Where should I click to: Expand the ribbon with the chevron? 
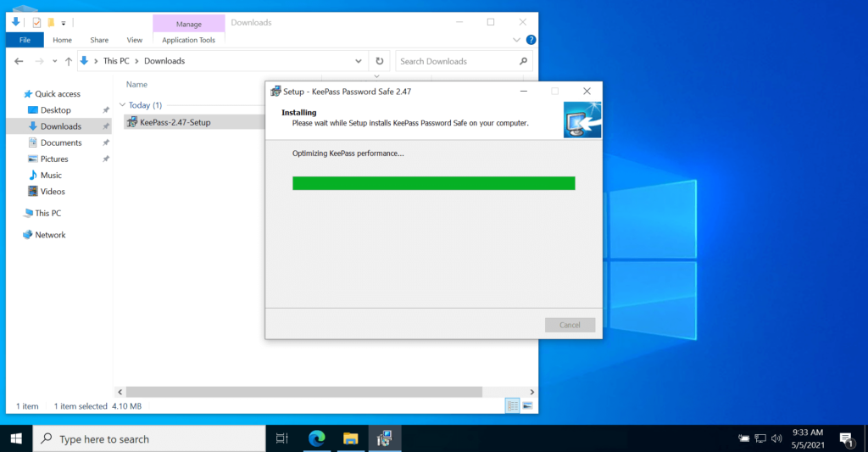(516, 40)
